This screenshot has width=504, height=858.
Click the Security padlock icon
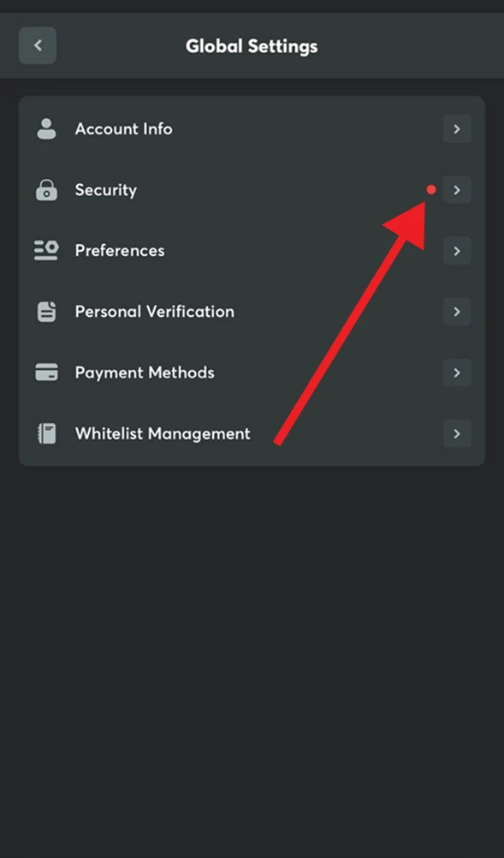pyautogui.click(x=46, y=189)
